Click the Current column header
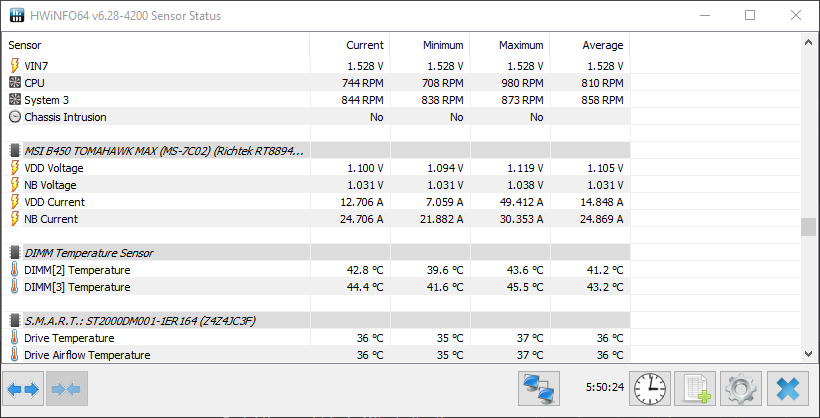The height and width of the screenshot is (418, 820). (x=350, y=45)
